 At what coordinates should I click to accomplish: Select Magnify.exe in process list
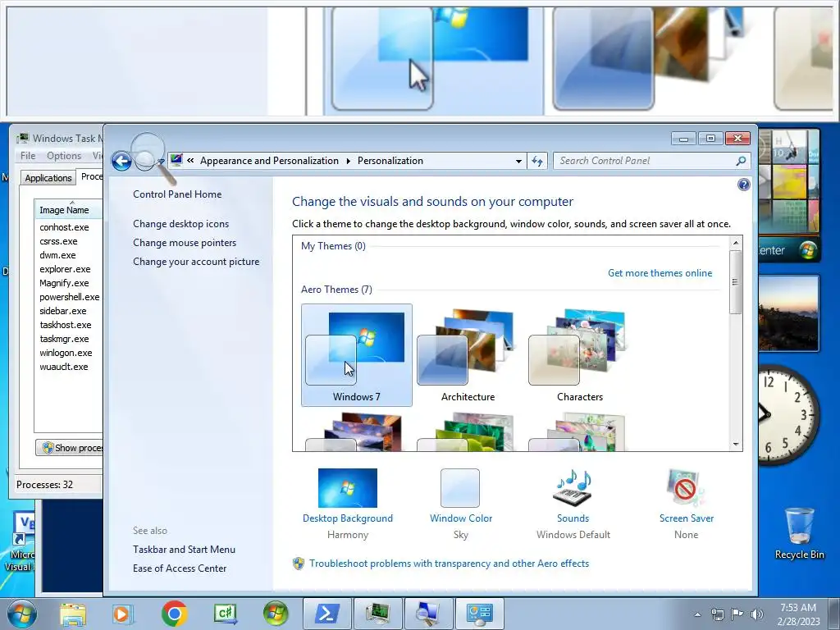pyautogui.click(x=64, y=283)
